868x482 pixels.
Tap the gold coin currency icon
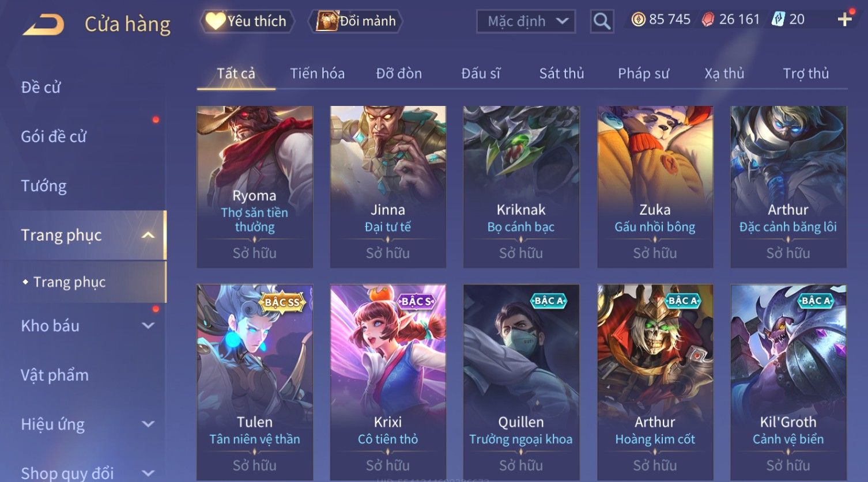[638, 20]
